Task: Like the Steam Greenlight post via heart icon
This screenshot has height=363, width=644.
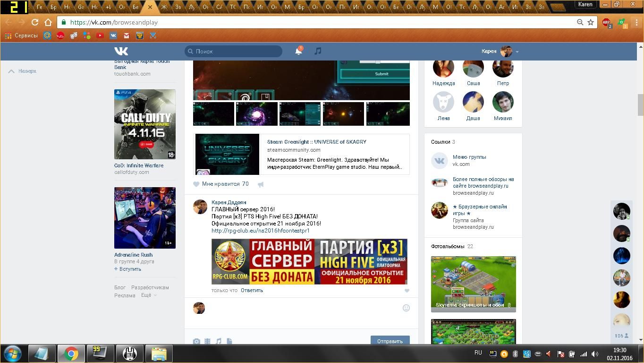Action: click(196, 184)
